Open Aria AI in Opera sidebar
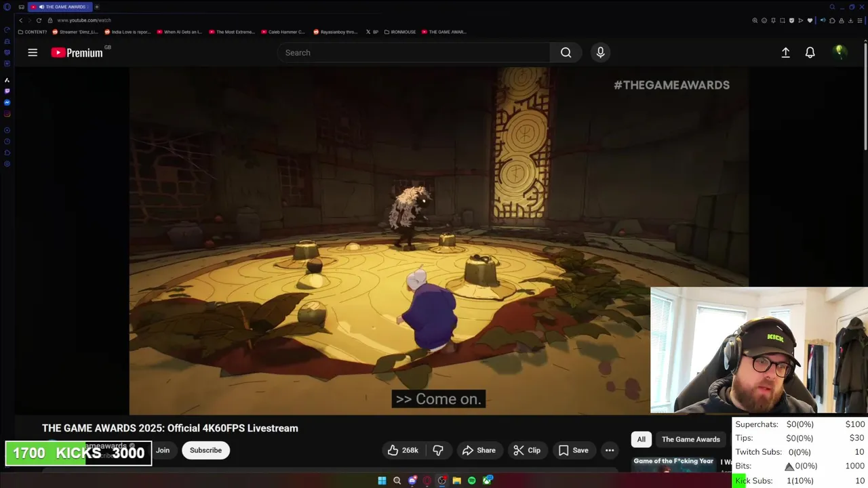The width and height of the screenshot is (868, 488). 7,80
